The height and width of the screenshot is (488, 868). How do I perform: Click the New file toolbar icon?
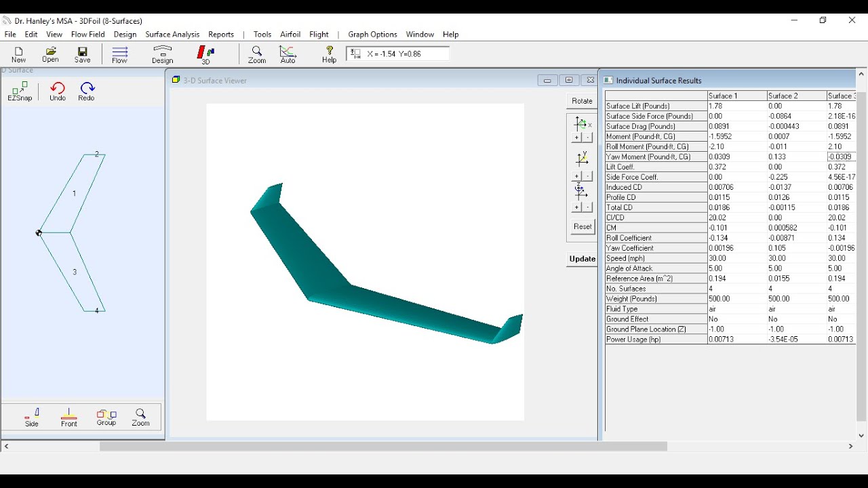coord(19,55)
